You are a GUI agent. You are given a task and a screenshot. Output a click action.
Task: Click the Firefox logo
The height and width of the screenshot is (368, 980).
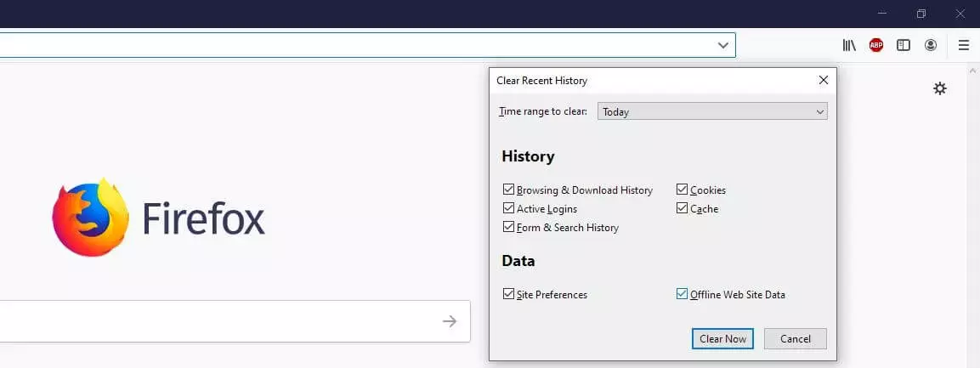91,217
